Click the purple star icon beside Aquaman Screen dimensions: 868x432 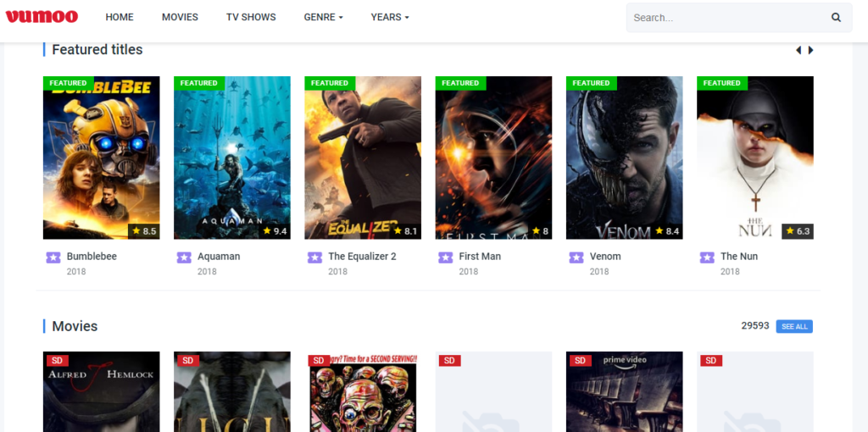[184, 258]
